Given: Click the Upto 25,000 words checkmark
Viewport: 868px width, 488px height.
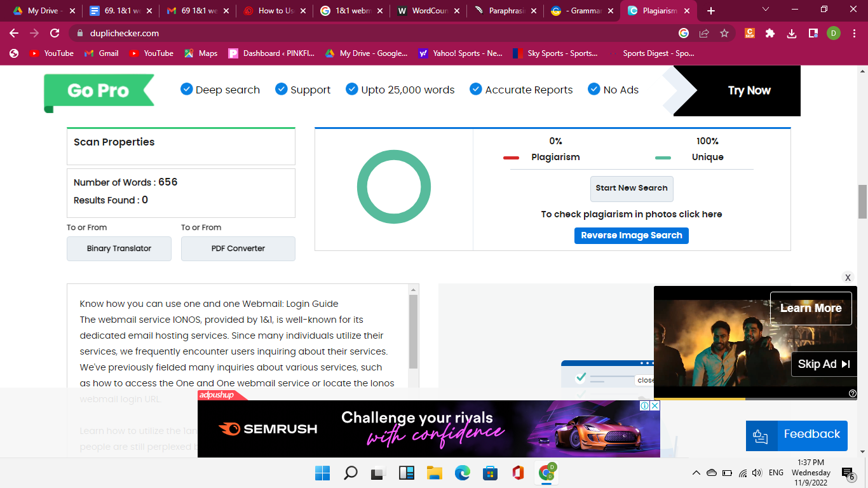Looking at the screenshot, I should (x=352, y=89).
